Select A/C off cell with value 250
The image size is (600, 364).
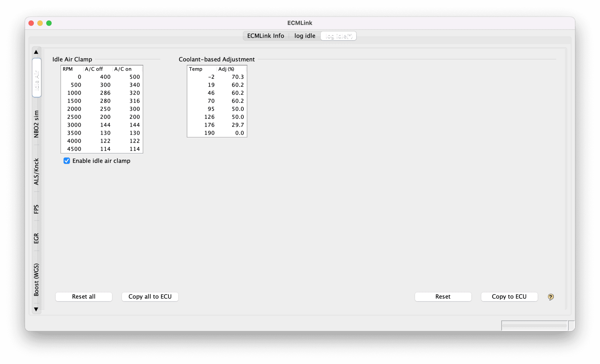click(98, 109)
